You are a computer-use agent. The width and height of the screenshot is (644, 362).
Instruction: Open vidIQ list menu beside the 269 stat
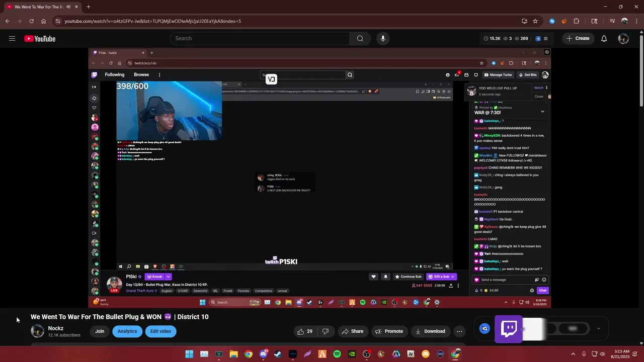[x=545, y=38]
